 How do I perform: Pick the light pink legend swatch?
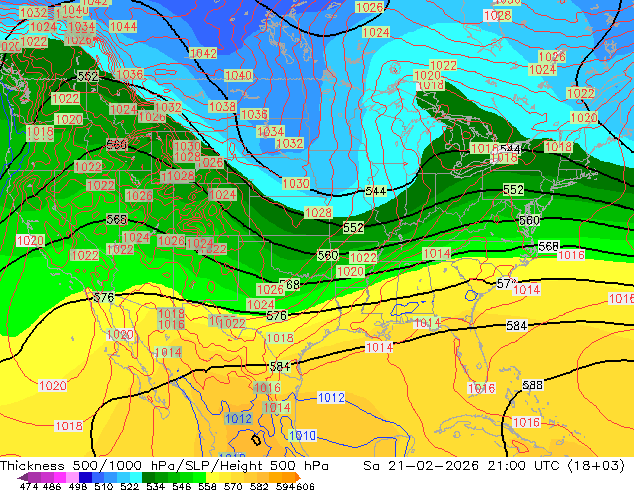(x=72, y=477)
